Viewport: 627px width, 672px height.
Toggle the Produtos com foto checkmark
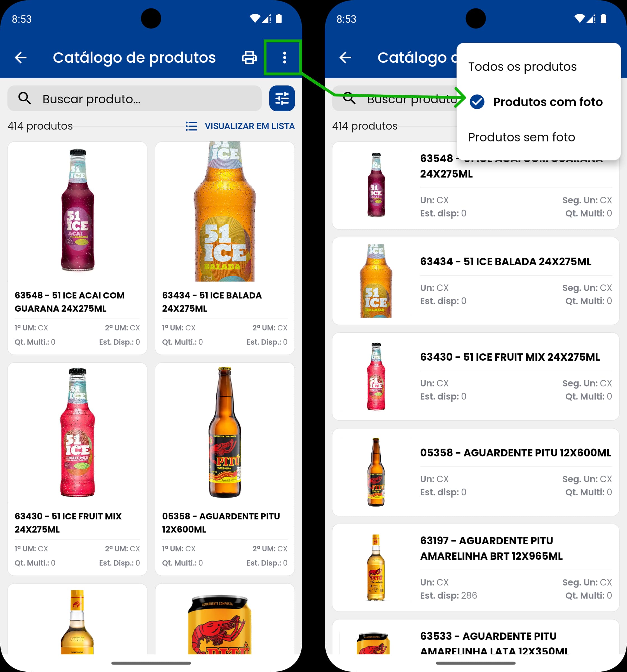tap(477, 102)
